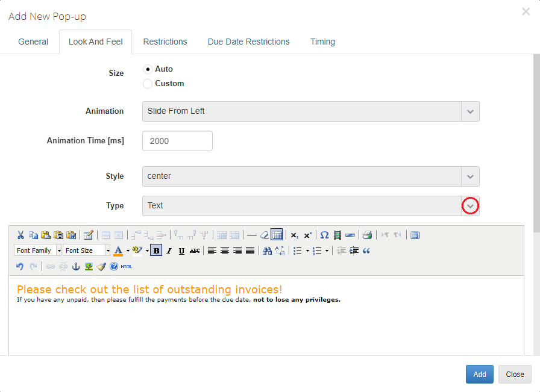Apply subscript formatting

click(x=295, y=235)
